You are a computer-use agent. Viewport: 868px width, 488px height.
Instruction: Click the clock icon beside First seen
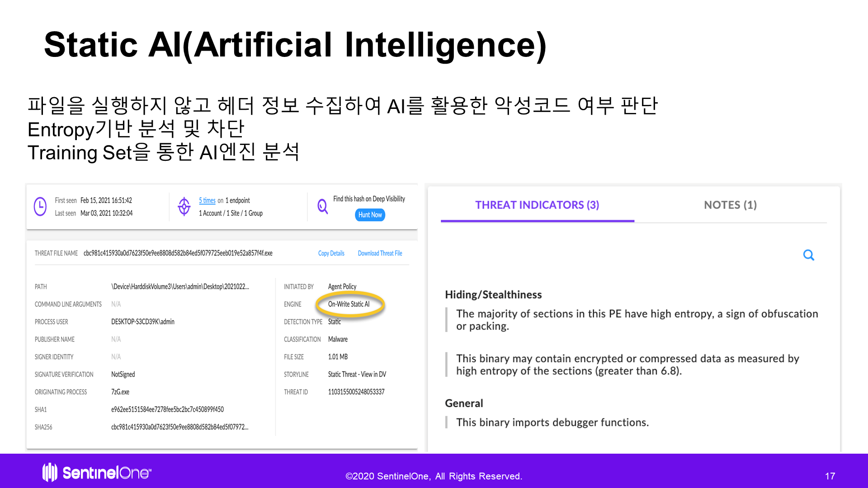click(x=40, y=206)
